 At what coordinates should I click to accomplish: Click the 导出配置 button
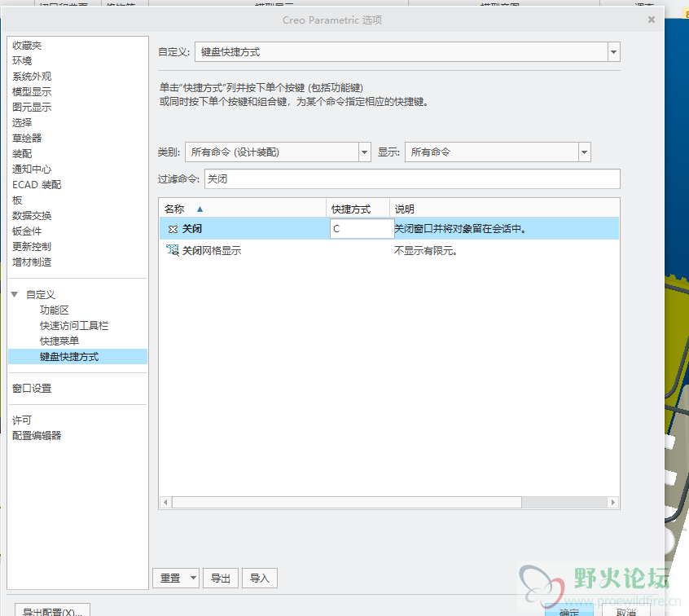click(x=52, y=611)
